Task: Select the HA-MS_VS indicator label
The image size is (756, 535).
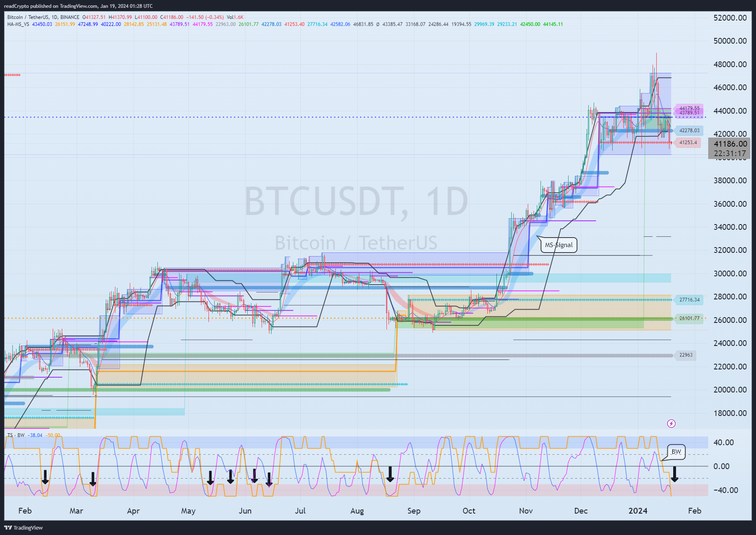Action: point(18,24)
